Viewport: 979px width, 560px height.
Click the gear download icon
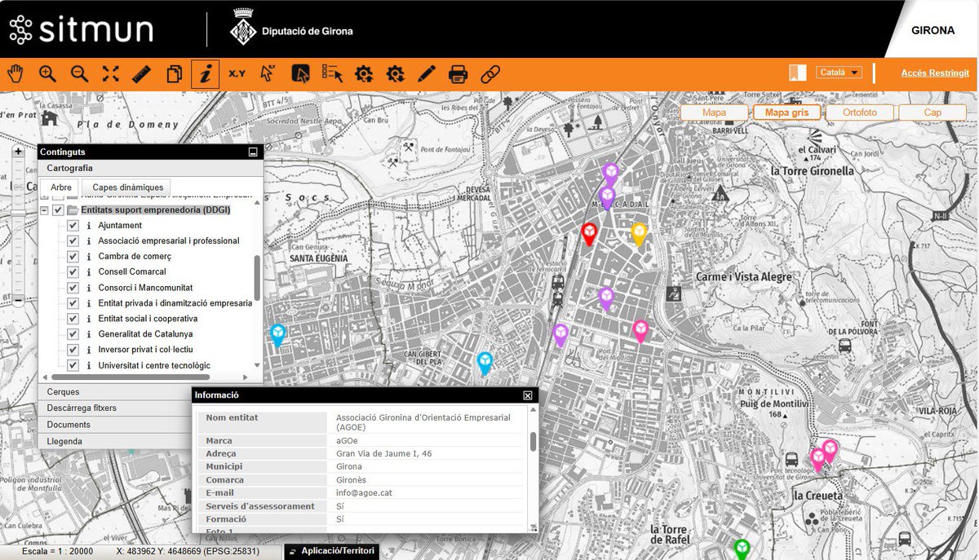click(x=396, y=74)
